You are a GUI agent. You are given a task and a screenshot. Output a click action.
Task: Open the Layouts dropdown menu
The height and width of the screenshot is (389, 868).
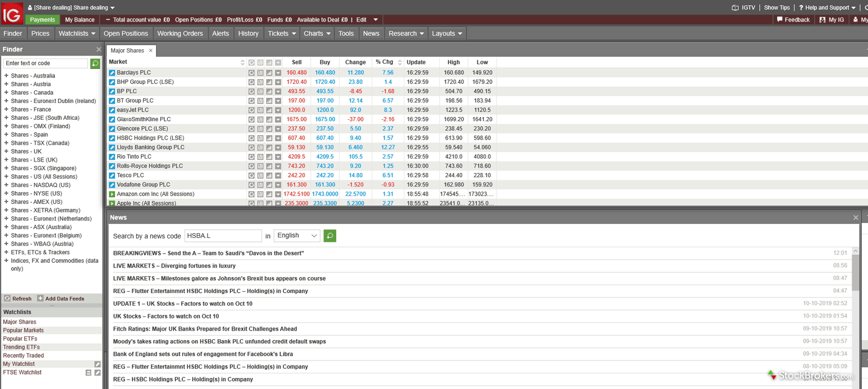[x=447, y=34]
